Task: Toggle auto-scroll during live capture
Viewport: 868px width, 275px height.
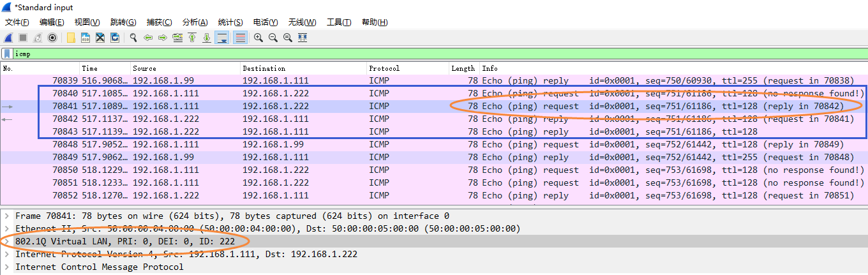Action: (222, 38)
